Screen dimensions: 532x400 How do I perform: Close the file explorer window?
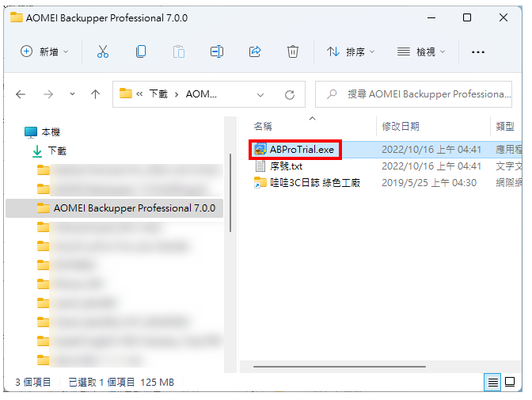pyautogui.click(x=503, y=17)
